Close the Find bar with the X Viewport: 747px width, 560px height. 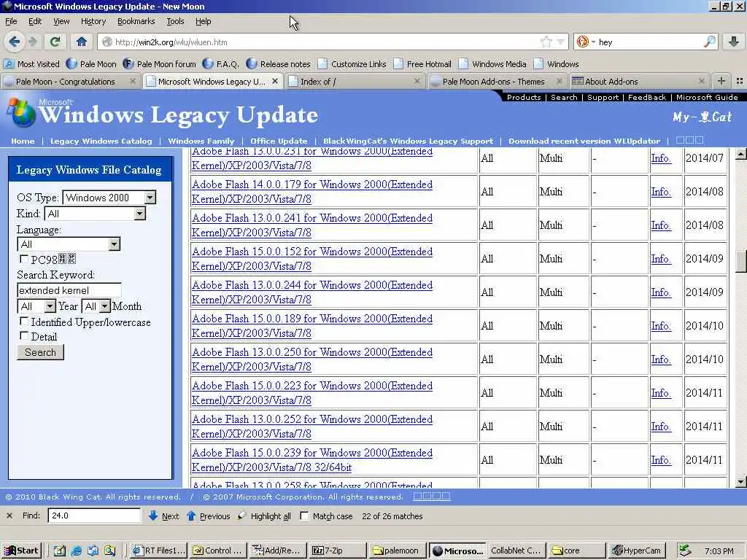pyautogui.click(x=9, y=516)
